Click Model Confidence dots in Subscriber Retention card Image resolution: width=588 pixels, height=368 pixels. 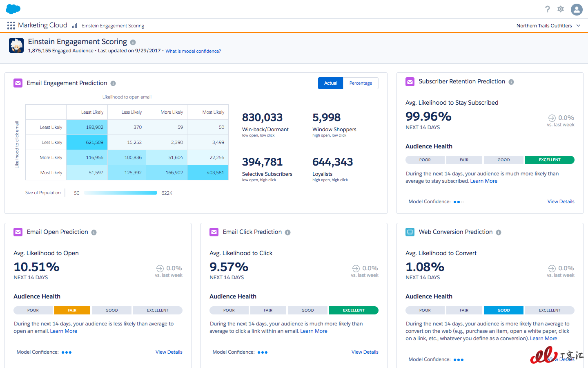coord(459,202)
